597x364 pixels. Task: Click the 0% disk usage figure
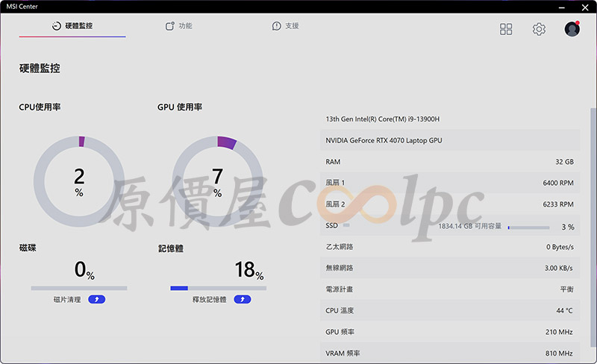click(84, 270)
